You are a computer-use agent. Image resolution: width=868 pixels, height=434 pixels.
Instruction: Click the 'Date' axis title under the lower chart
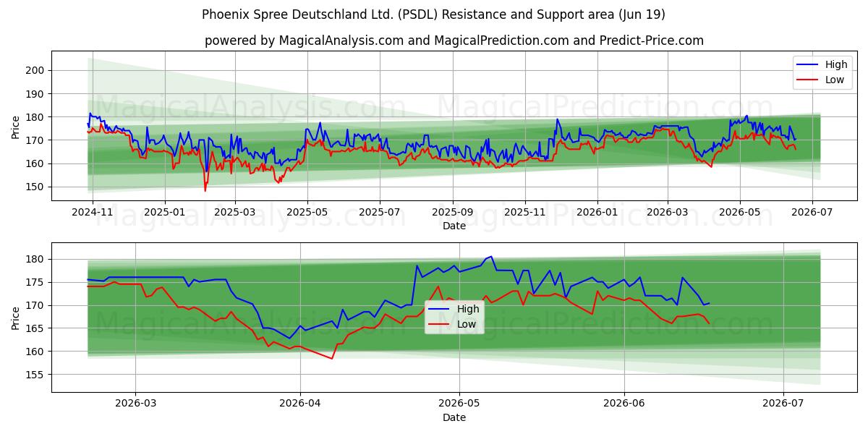tap(454, 417)
